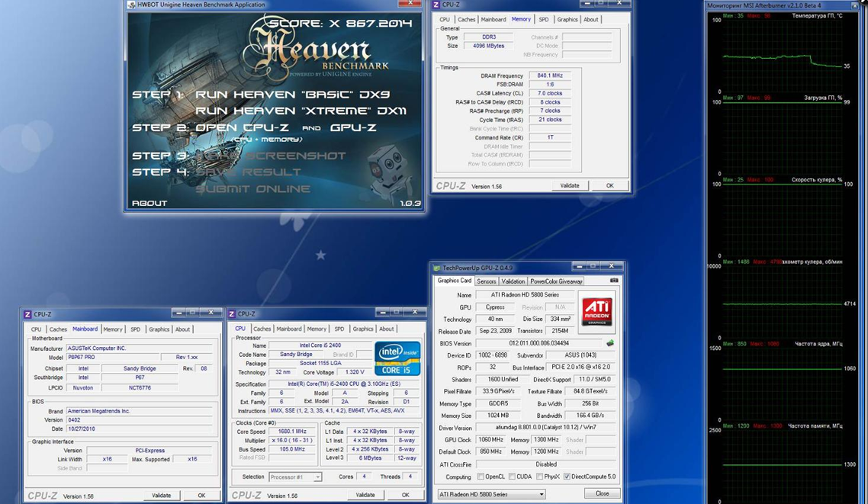The image size is (868, 504).
Task: Click the title icon of the CPU-Z processor window
Action: tap(231, 313)
